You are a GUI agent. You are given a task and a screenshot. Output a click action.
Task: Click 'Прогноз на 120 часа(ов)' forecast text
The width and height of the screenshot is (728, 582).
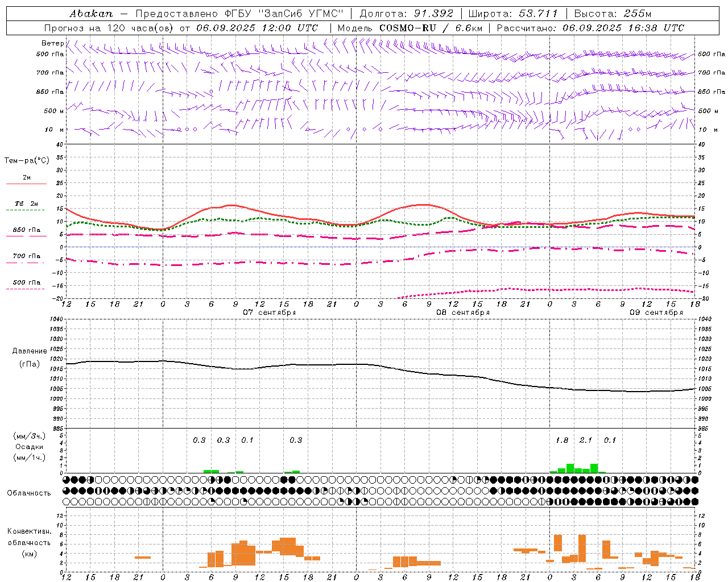pyautogui.click(x=109, y=28)
